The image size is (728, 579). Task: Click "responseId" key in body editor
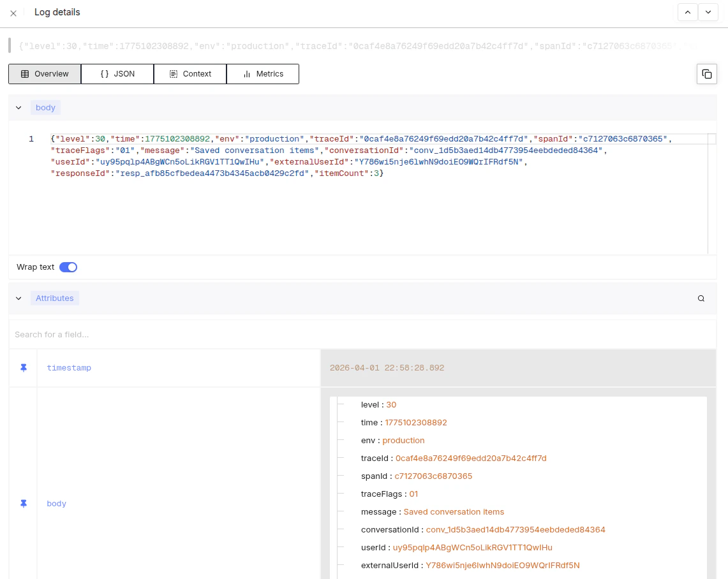pos(80,173)
